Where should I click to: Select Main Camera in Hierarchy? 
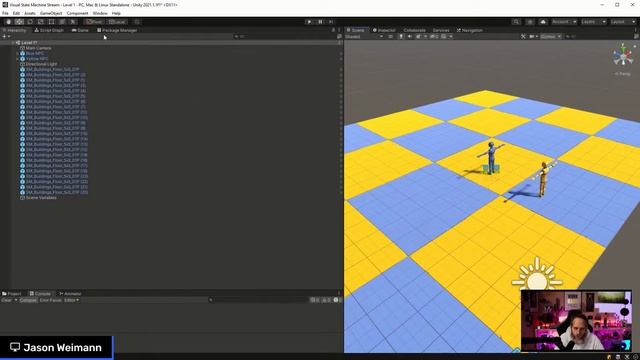(x=38, y=48)
